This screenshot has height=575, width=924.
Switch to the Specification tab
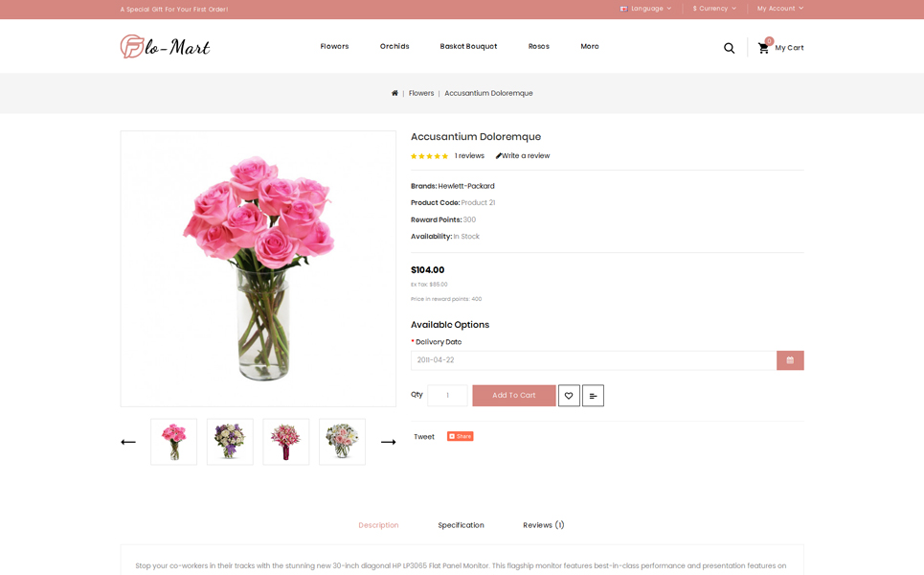point(461,525)
